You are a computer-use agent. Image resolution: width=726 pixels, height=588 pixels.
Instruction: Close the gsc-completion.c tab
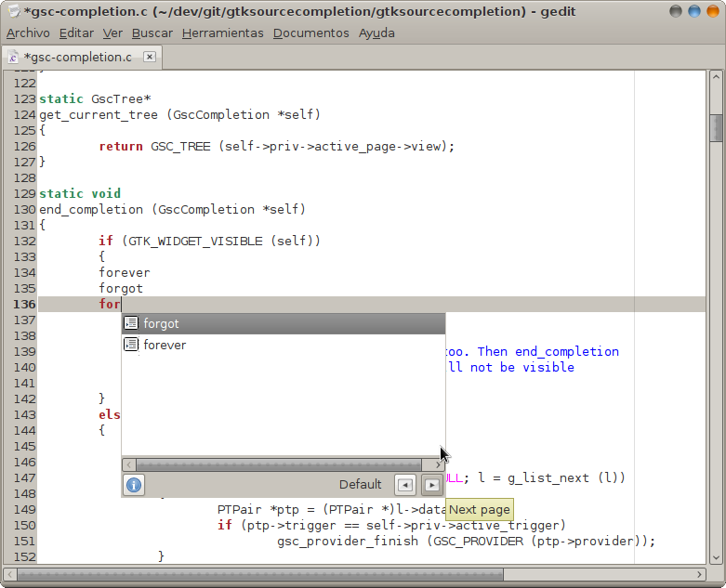149,57
